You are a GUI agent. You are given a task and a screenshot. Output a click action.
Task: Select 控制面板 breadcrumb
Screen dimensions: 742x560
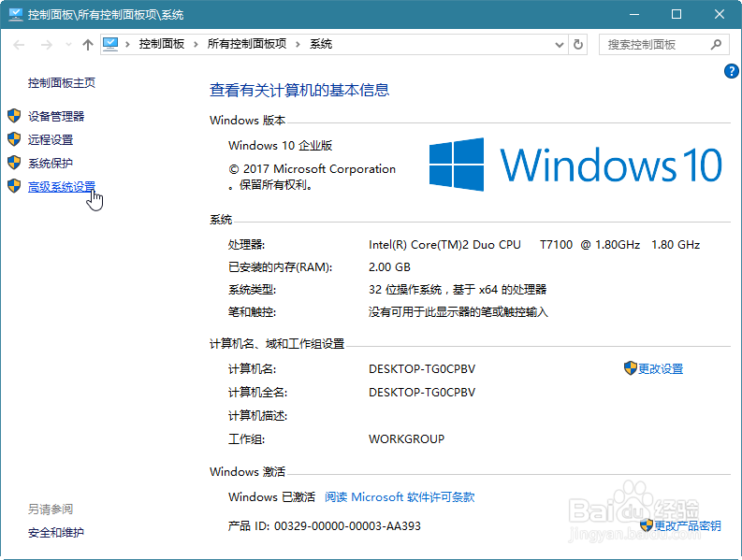click(x=161, y=45)
